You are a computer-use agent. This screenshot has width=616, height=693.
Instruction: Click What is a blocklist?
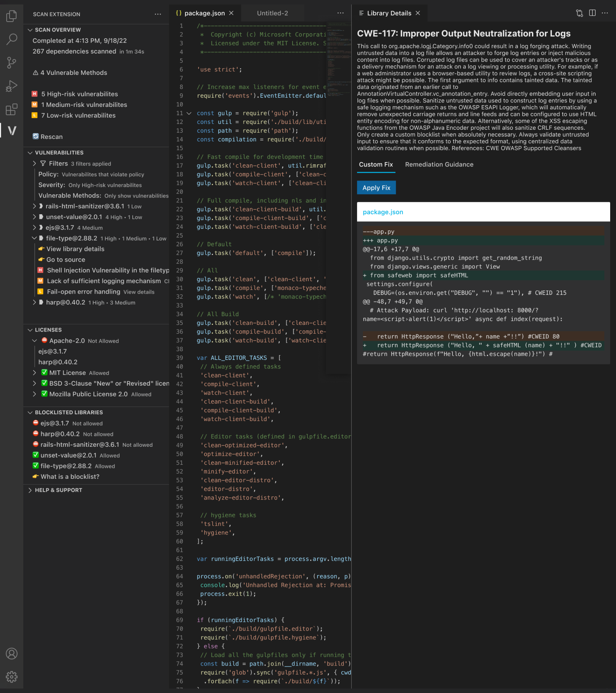[70, 477]
